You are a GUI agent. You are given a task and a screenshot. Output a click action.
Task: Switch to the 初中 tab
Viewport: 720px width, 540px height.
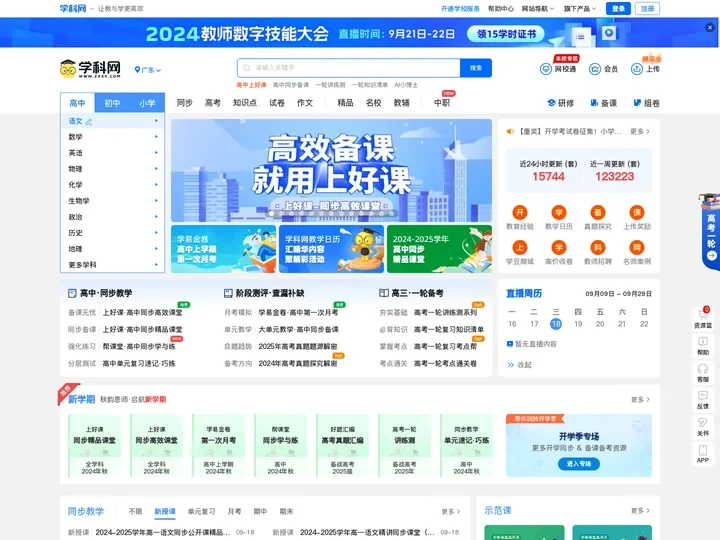pyautogui.click(x=112, y=103)
